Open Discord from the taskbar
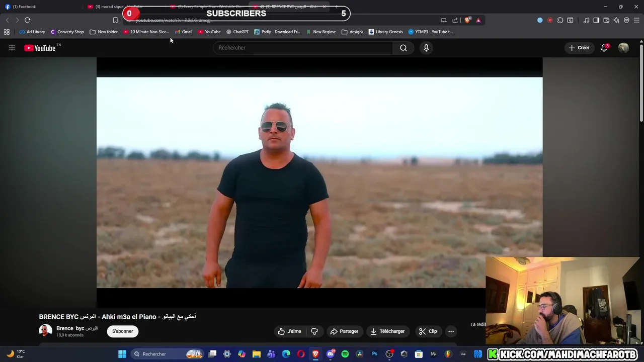644x362 pixels. (331, 354)
